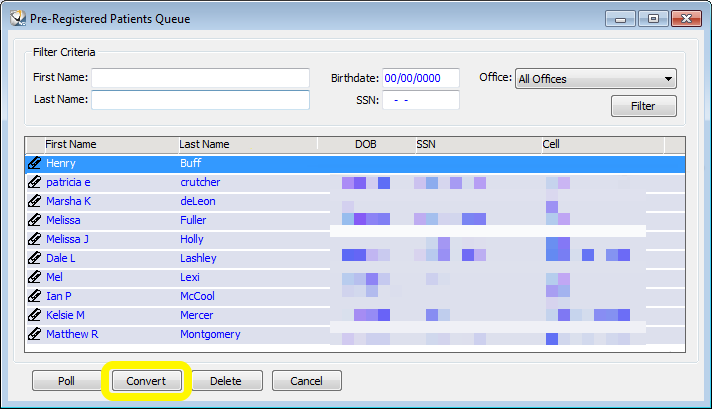Open the Office dropdown showing All Offices

click(x=595, y=79)
